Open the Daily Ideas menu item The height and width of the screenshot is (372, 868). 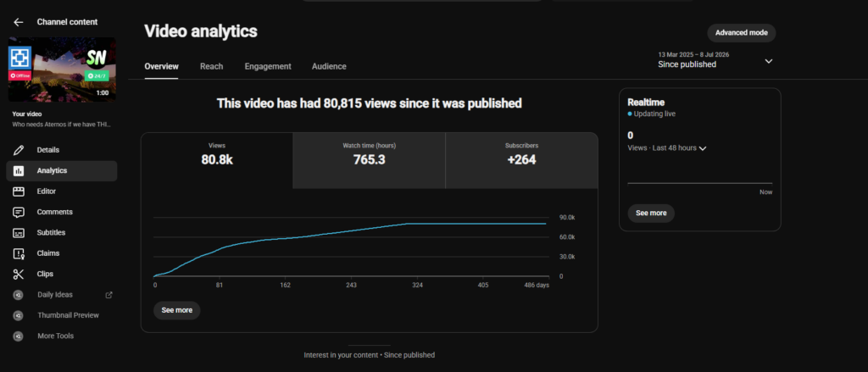click(x=61, y=295)
